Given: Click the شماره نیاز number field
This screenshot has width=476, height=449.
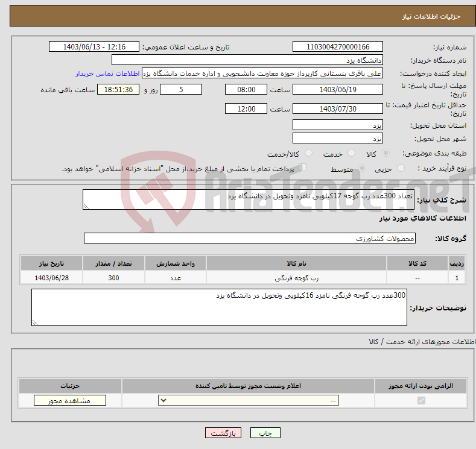Looking at the screenshot, I should point(338,46).
